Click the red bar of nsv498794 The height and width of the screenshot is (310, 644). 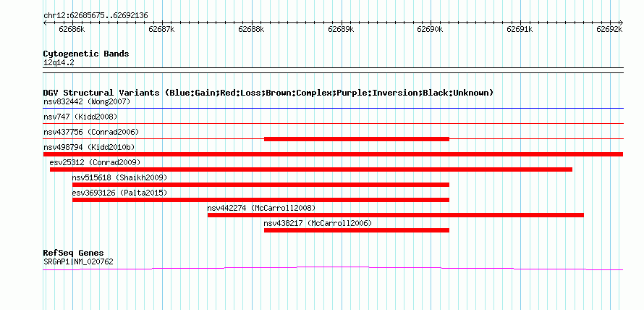point(333,154)
